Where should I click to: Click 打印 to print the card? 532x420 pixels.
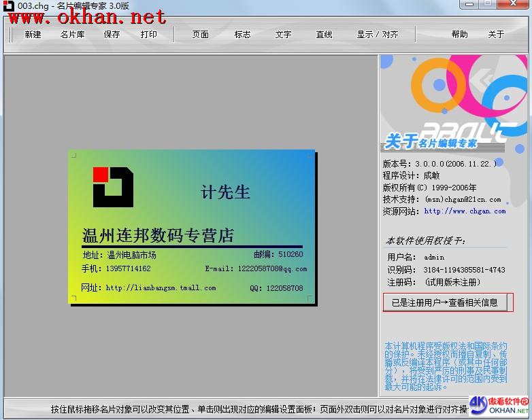(x=148, y=34)
